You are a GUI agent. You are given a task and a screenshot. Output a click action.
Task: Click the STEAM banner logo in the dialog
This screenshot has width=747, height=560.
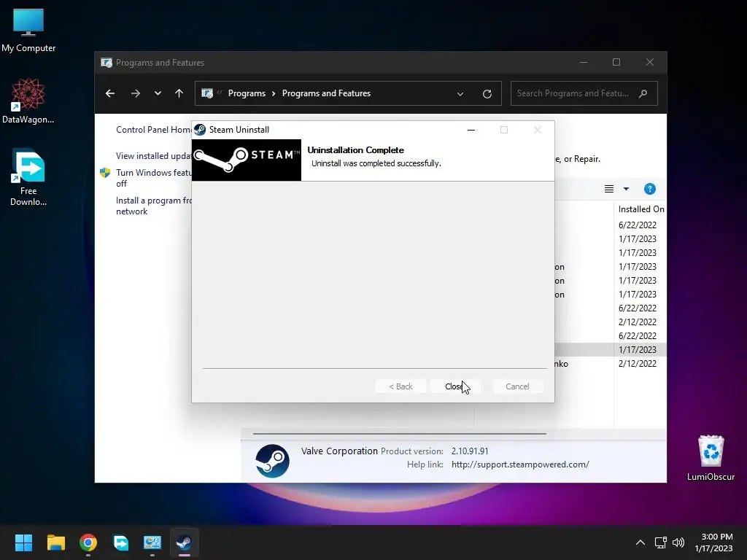tap(247, 160)
